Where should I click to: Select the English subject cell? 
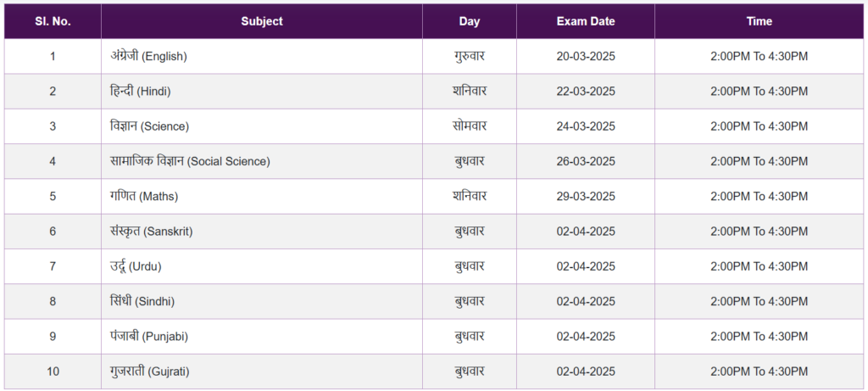click(x=262, y=56)
